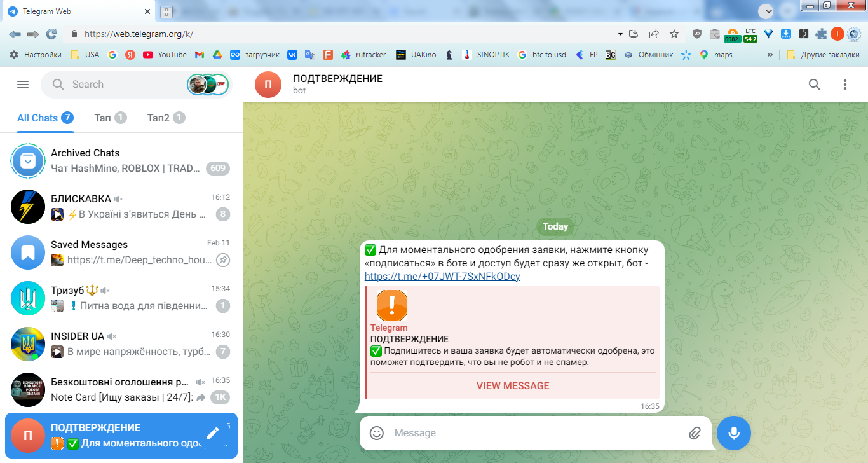Reload the Telegram Web page

point(51,34)
